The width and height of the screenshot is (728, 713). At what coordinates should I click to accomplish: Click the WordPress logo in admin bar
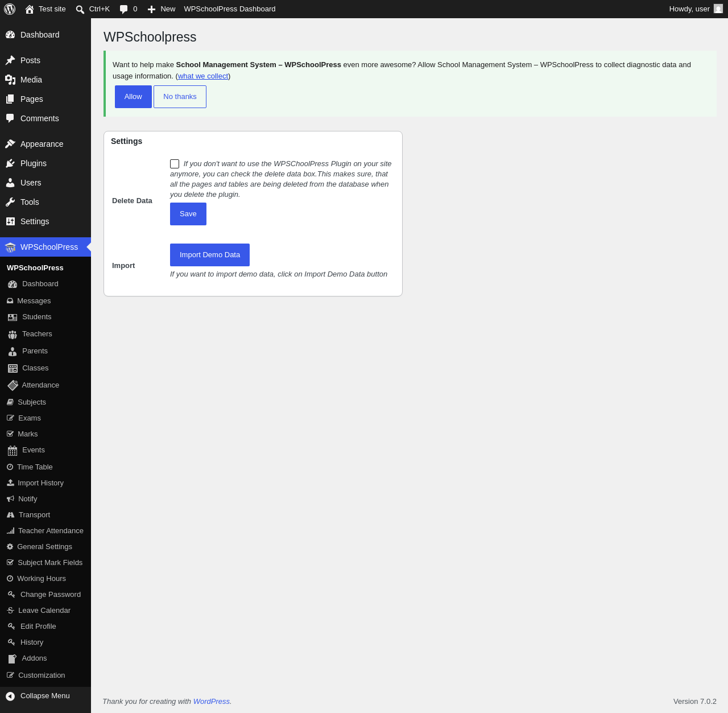[10, 9]
